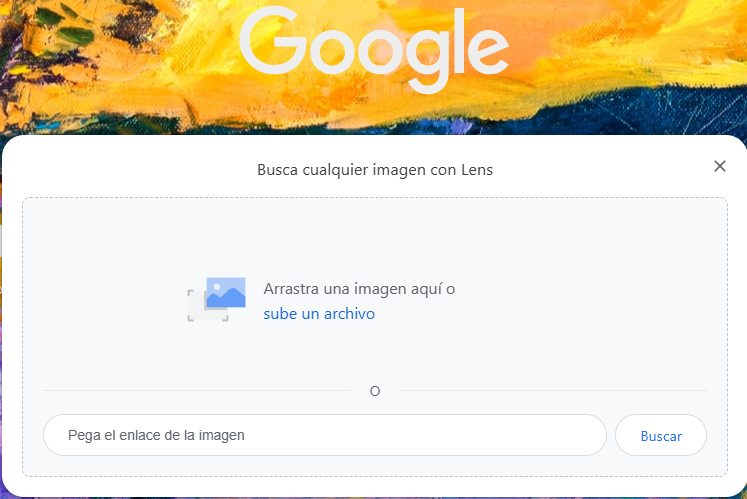Viewport: 747px width, 499px height.
Task: Click 'Busca cualquier imagen con Lens' title
Action: [x=375, y=170]
